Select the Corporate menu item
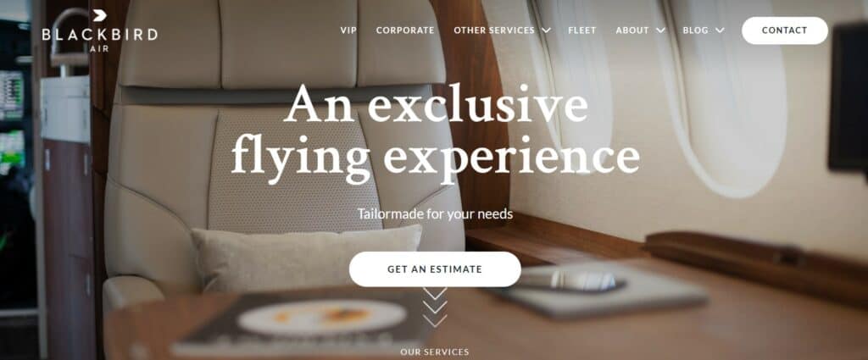Screen dimensions: 868x360 [x=405, y=30]
